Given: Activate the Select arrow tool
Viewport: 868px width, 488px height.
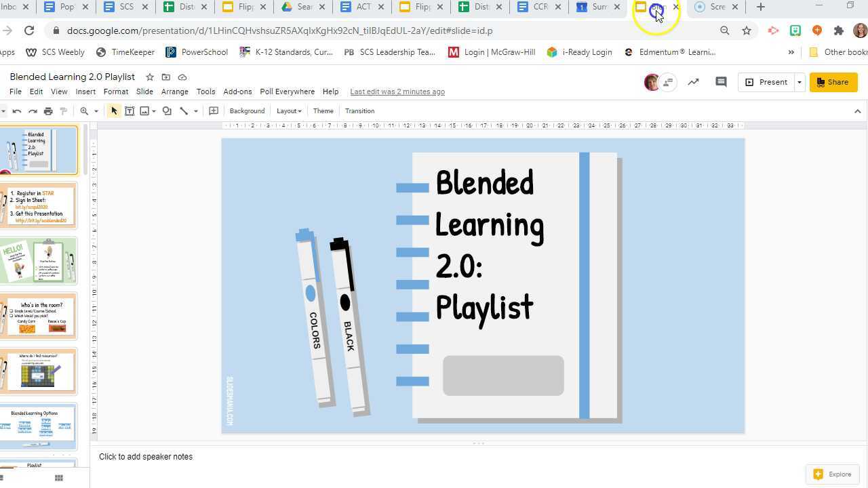Looking at the screenshot, I should (113, 110).
